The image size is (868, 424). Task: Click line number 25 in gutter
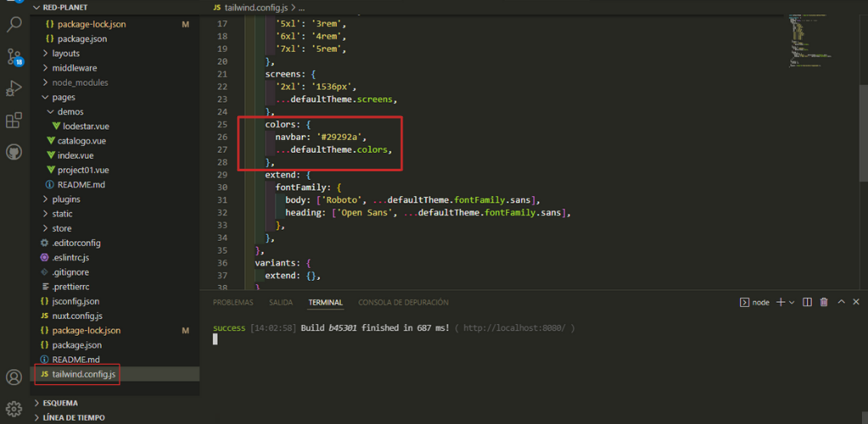[x=221, y=125]
